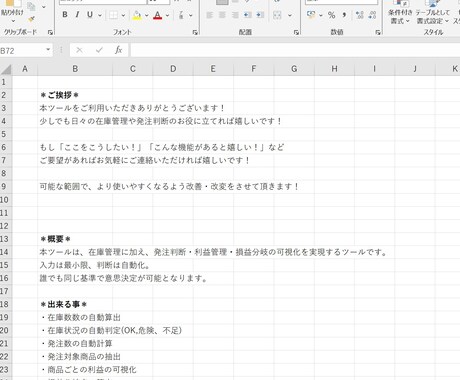Apply the yellow fill color swatch
The image size is (460, 380).
point(137,15)
